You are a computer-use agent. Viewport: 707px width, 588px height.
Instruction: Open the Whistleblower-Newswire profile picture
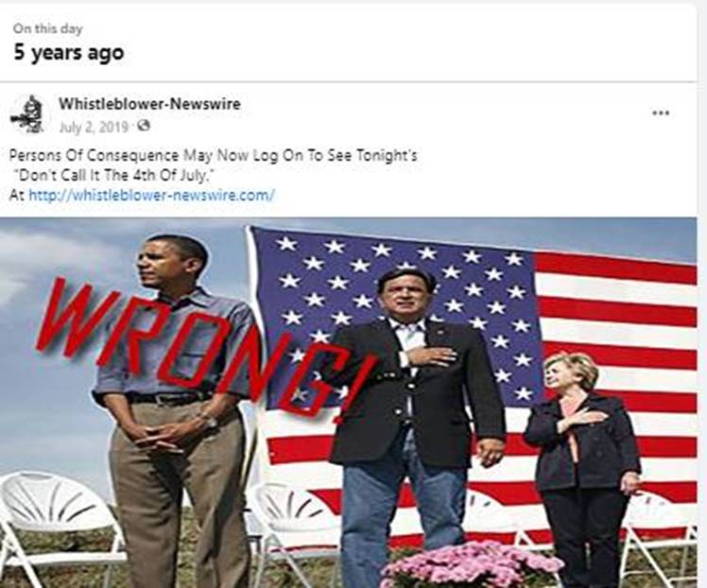pyautogui.click(x=27, y=113)
